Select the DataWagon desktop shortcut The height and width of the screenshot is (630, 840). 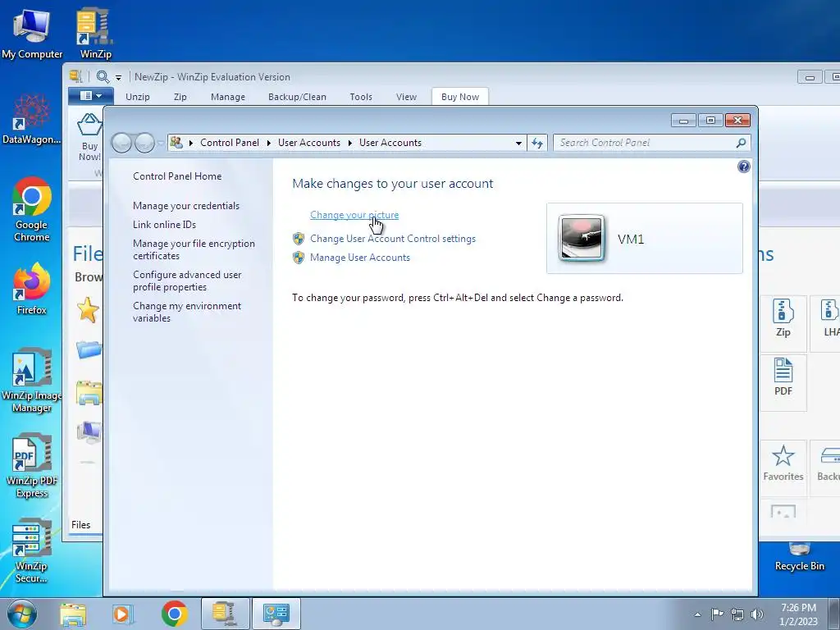[32, 120]
